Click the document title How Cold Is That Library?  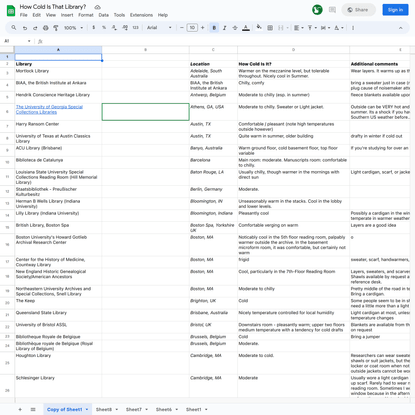(53, 7)
